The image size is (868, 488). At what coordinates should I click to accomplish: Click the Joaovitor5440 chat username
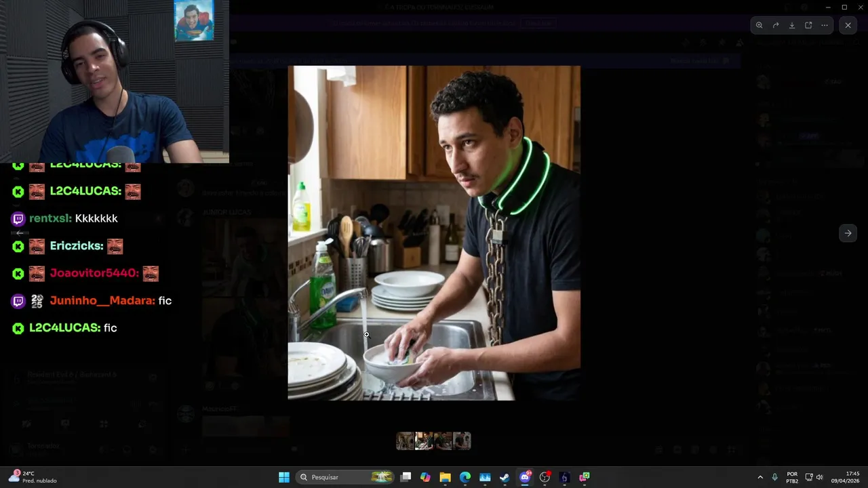point(93,273)
